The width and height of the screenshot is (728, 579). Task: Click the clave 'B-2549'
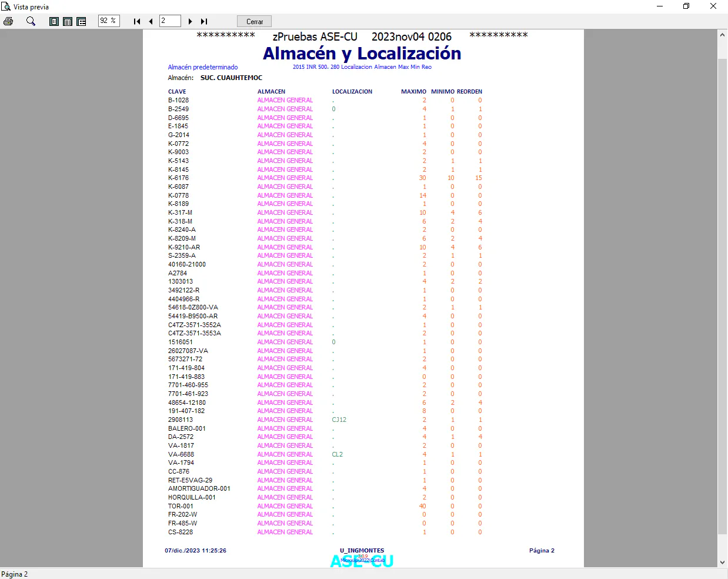click(179, 109)
